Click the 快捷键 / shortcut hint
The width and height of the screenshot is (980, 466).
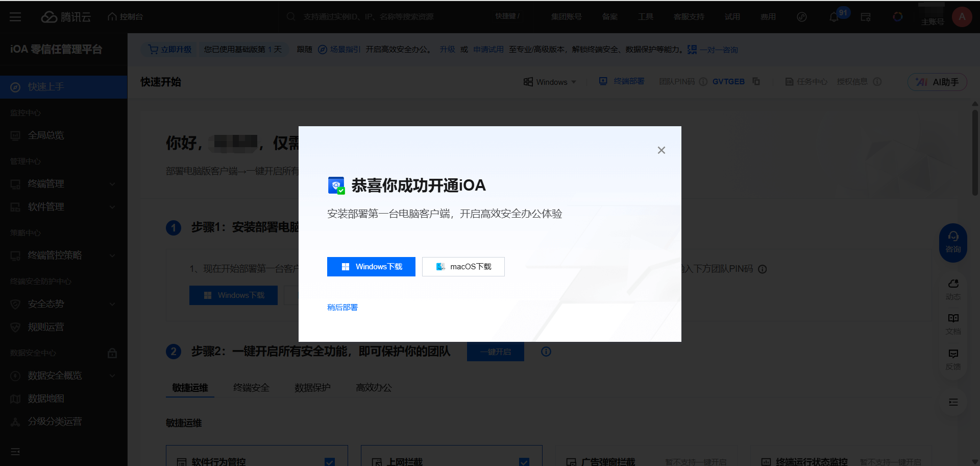click(x=507, y=16)
